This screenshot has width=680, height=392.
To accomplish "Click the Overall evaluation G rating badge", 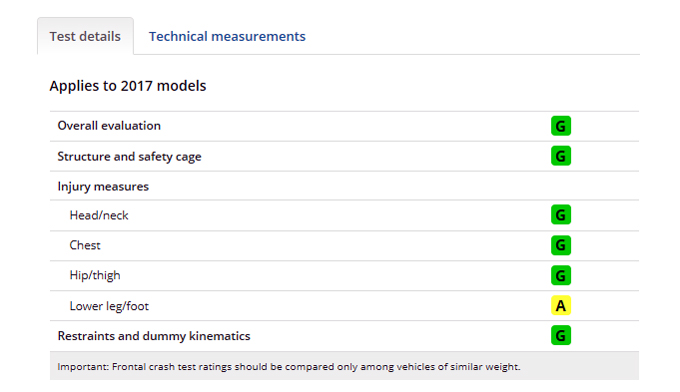I will [x=561, y=126].
